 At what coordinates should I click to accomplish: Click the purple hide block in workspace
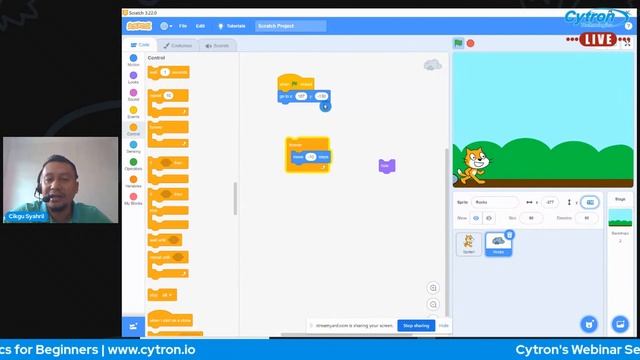[x=387, y=166]
